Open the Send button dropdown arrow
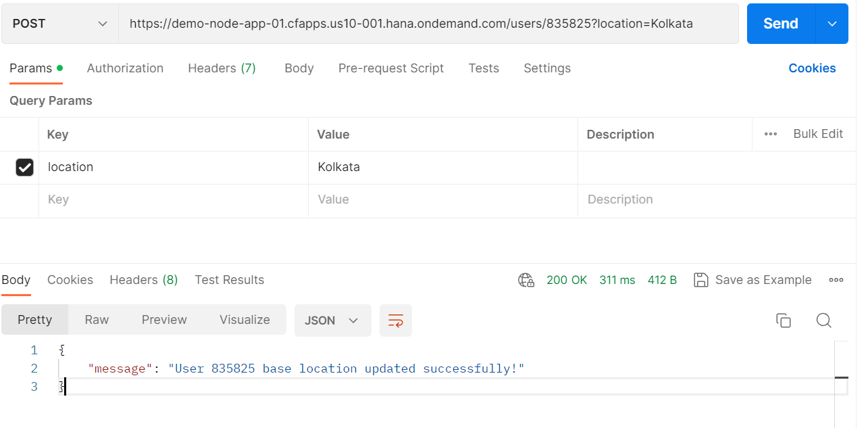 [x=832, y=23]
